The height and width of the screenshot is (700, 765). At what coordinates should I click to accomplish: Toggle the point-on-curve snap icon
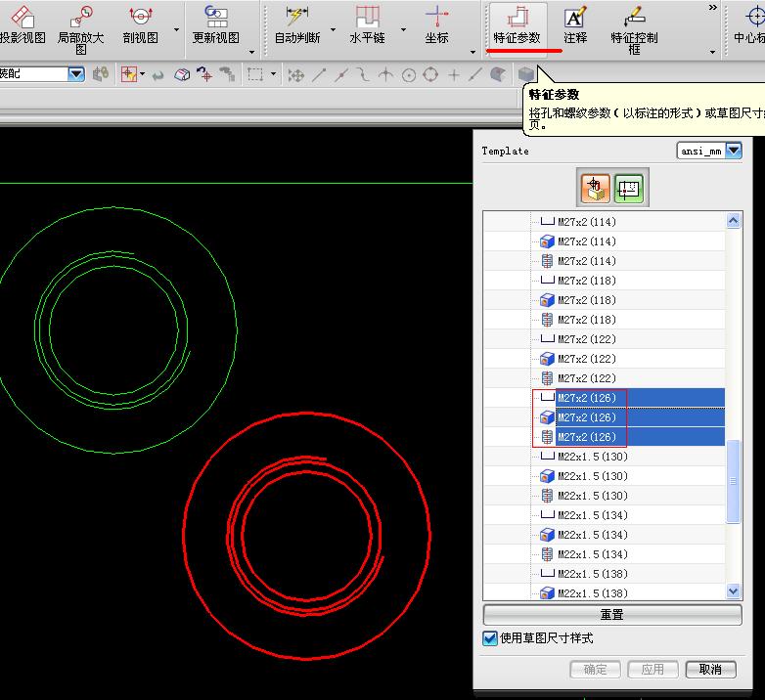click(x=474, y=74)
